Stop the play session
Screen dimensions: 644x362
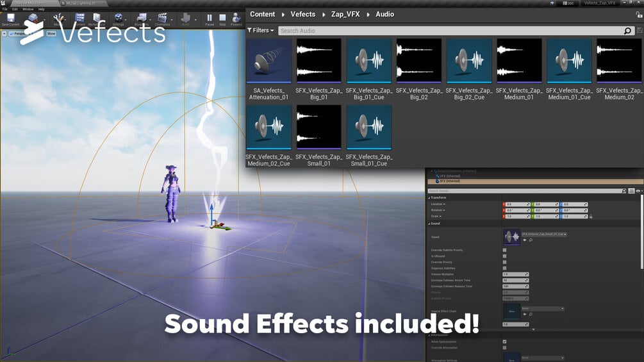(222, 19)
